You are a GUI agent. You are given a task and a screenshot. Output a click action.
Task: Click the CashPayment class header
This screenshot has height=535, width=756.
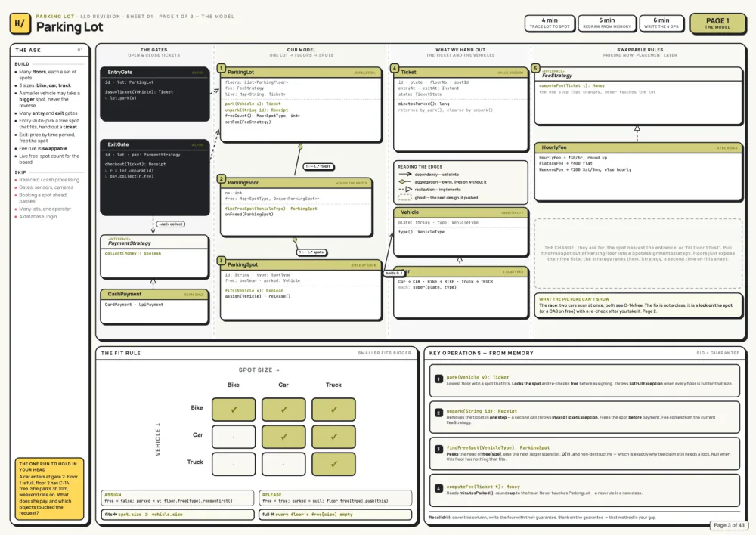pyautogui.click(x=155, y=294)
